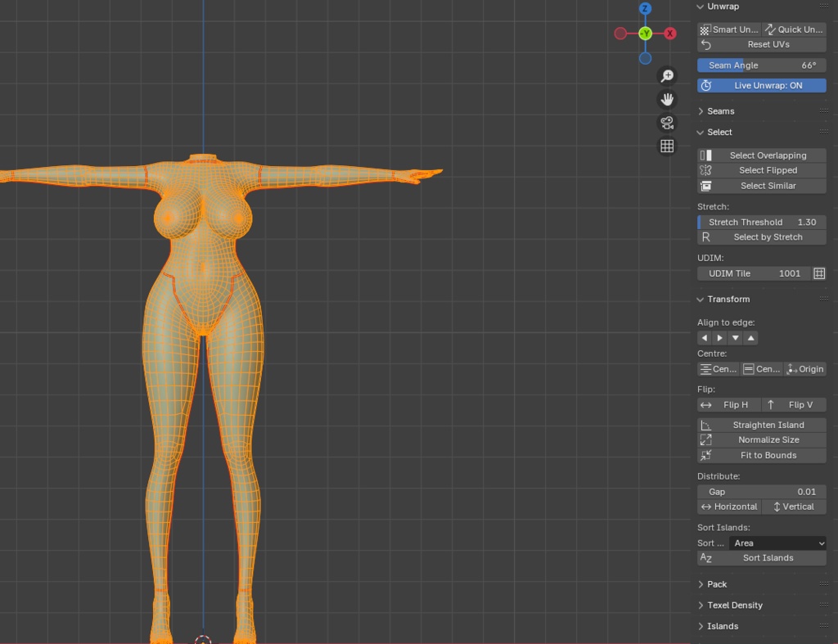The height and width of the screenshot is (644, 838).
Task: Edit the Distribute Gap value
Action: (x=762, y=492)
